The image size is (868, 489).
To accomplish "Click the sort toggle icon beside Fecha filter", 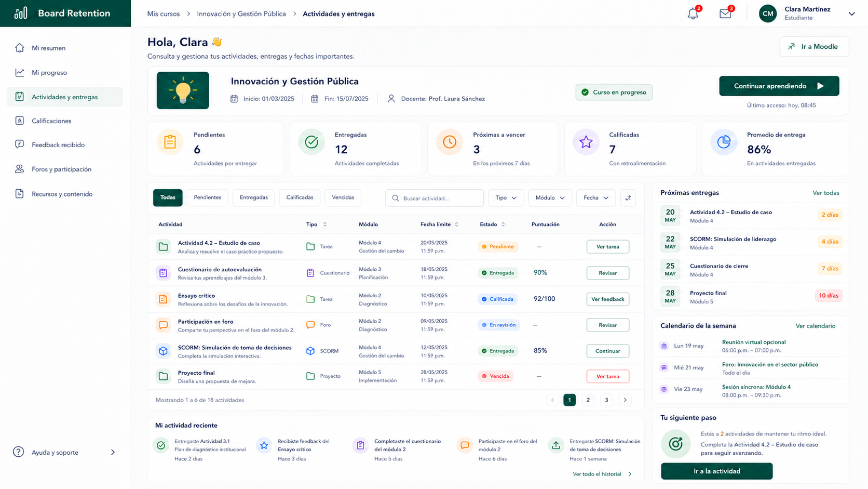I will point(628,198).
